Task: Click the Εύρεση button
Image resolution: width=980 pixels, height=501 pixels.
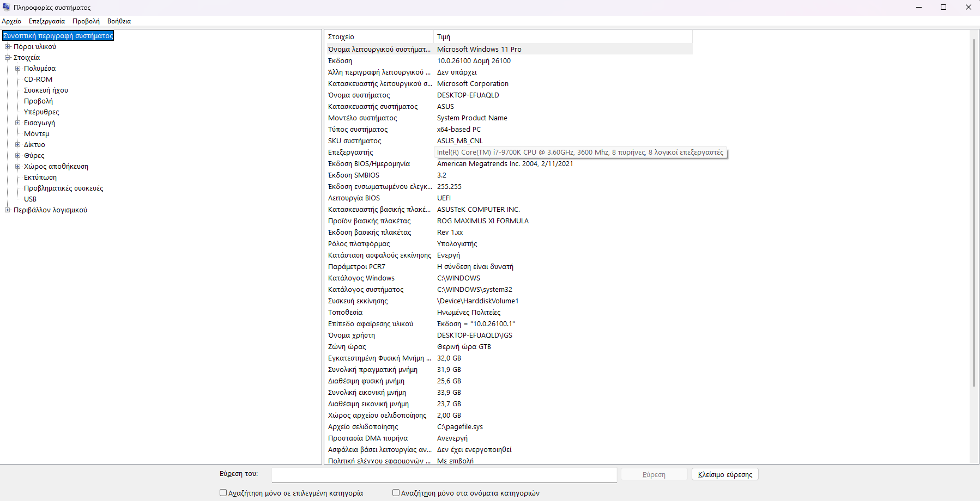Action: pos(654,475)
